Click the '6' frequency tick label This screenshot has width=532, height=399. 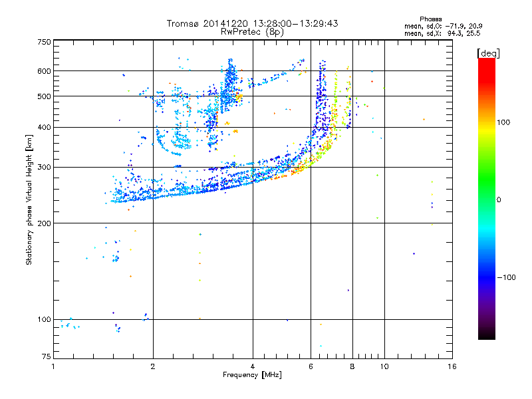point(311,366)
